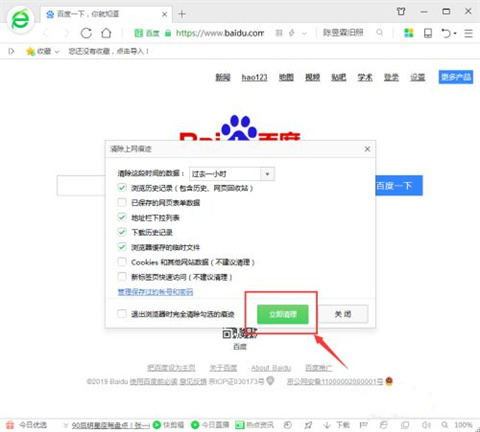Open the About Baidu footer link
The image size is (480, 432).
point(271,368)
